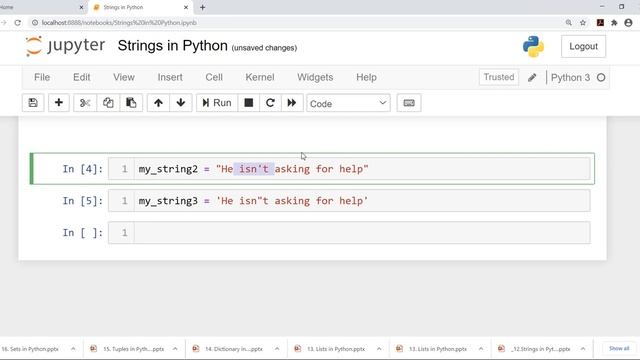
Task: Run the selected cell
Action: 217,103
